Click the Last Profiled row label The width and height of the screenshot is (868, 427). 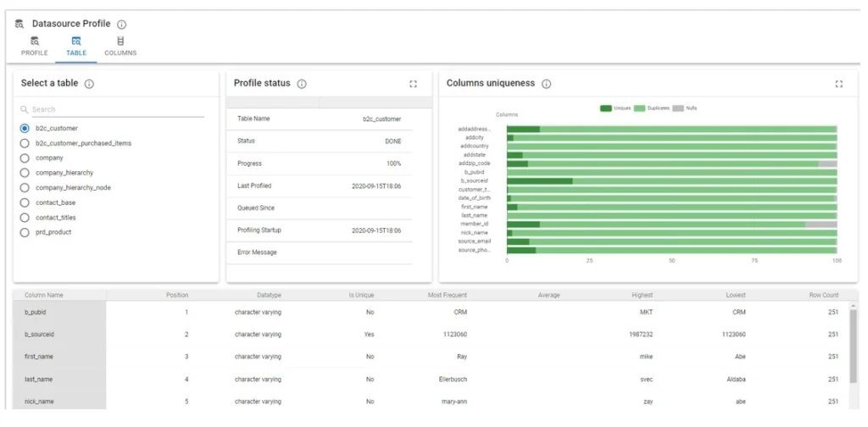point(254,186)
